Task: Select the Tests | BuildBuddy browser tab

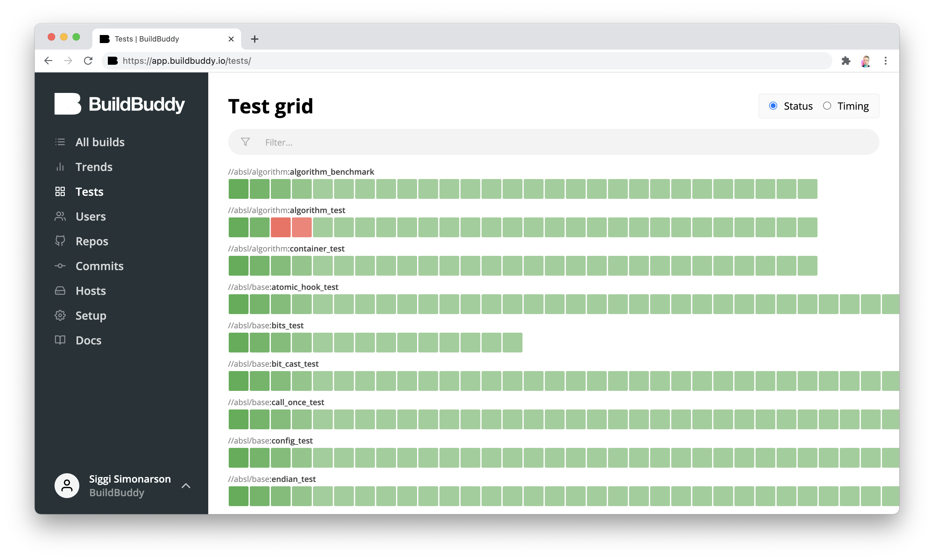Action: (166, 39)
